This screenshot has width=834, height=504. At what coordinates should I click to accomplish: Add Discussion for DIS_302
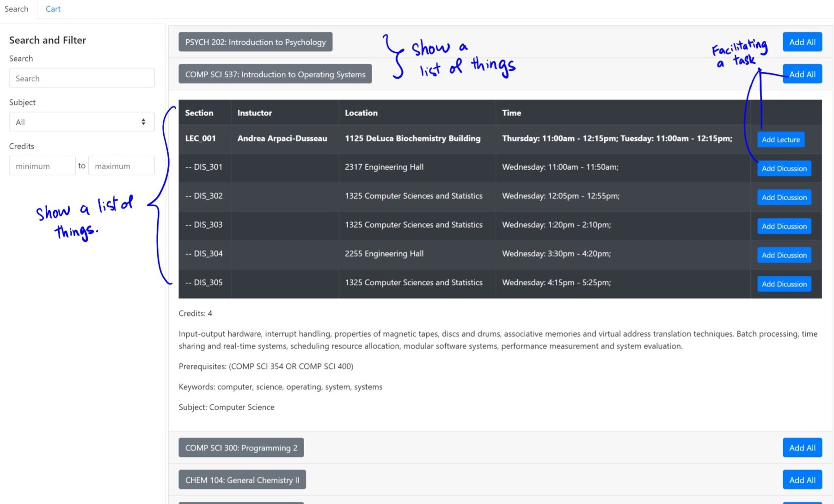[784, 197]
